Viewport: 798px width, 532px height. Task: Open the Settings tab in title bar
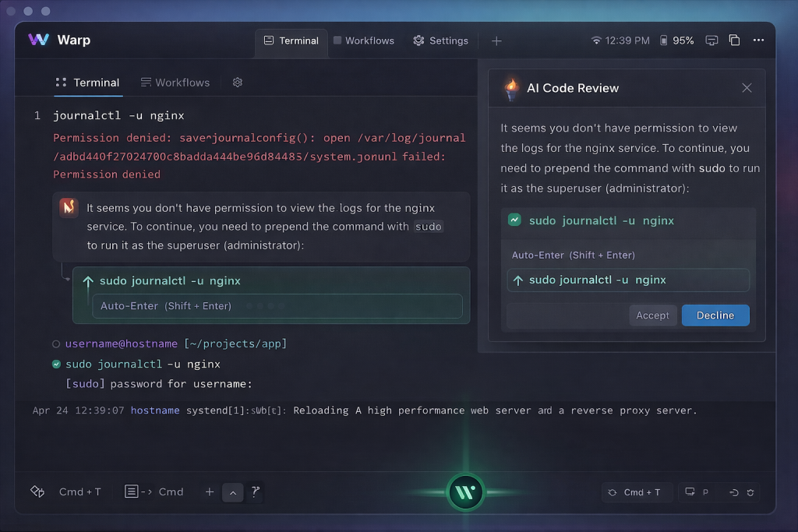[441, 41]
